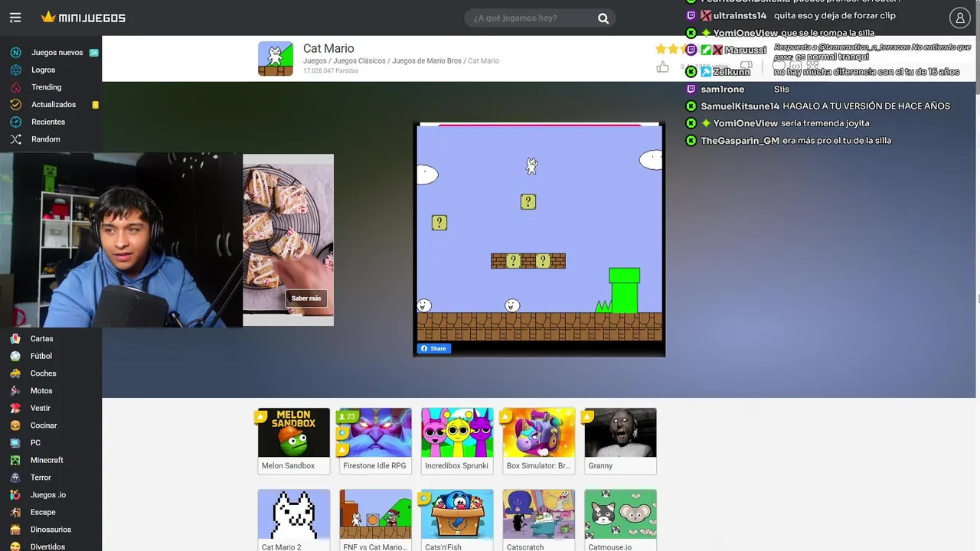Click the Trending flame icon
980x551 pixels.
click(x=15, y=87)
